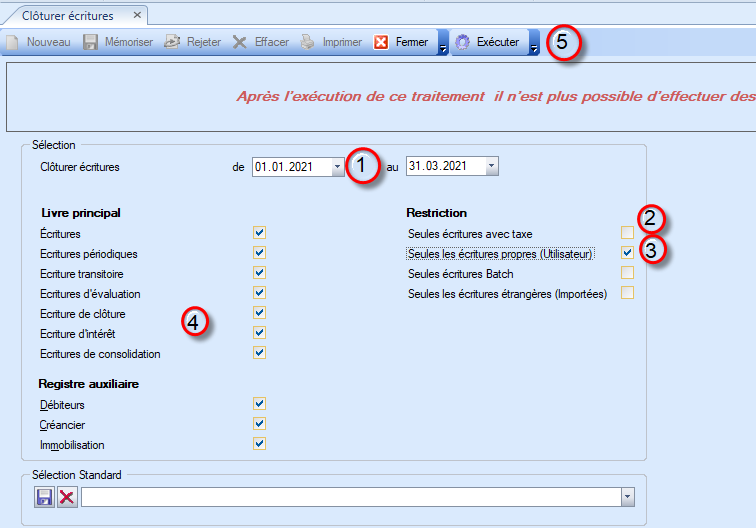The image size is (756, 528).
Task: Delete standard selection with red X
Action: coord(67,497)
